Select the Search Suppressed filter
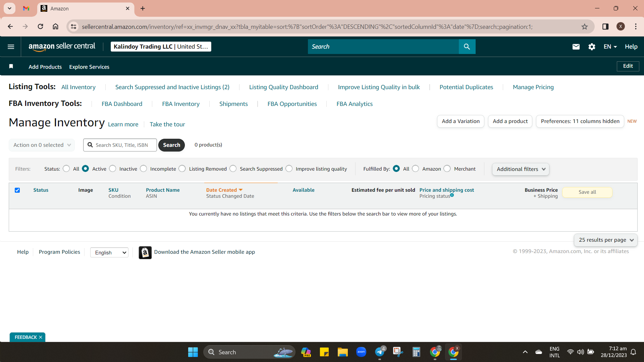The width and height of the screenshot is (644, 362). coord(233,169)
